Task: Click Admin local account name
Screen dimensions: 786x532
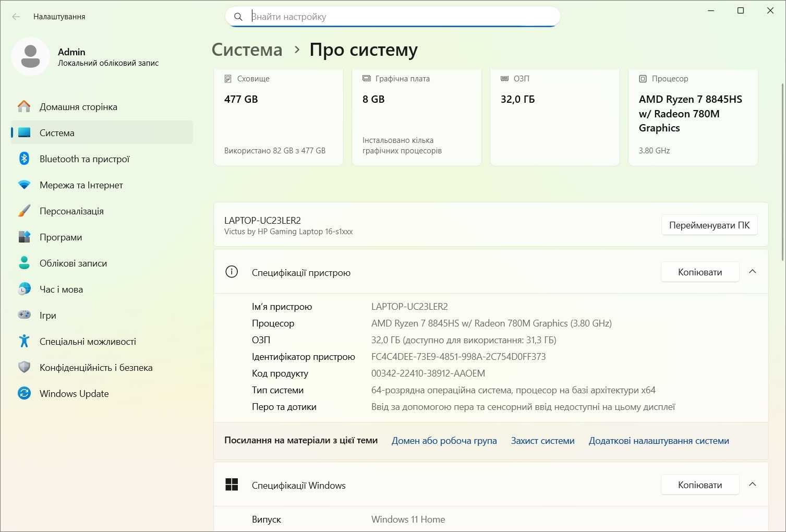Action: point(71,52)
